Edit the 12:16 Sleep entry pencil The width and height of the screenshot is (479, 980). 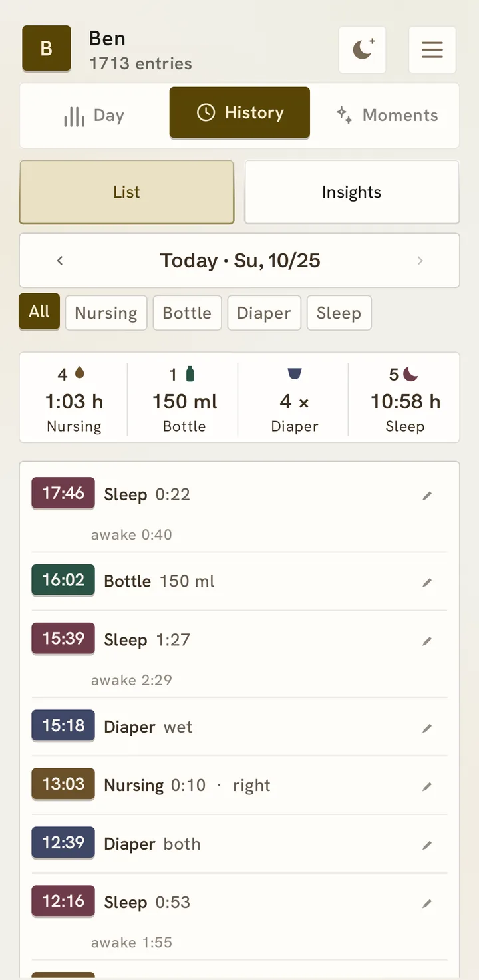(x=427, y=903)
